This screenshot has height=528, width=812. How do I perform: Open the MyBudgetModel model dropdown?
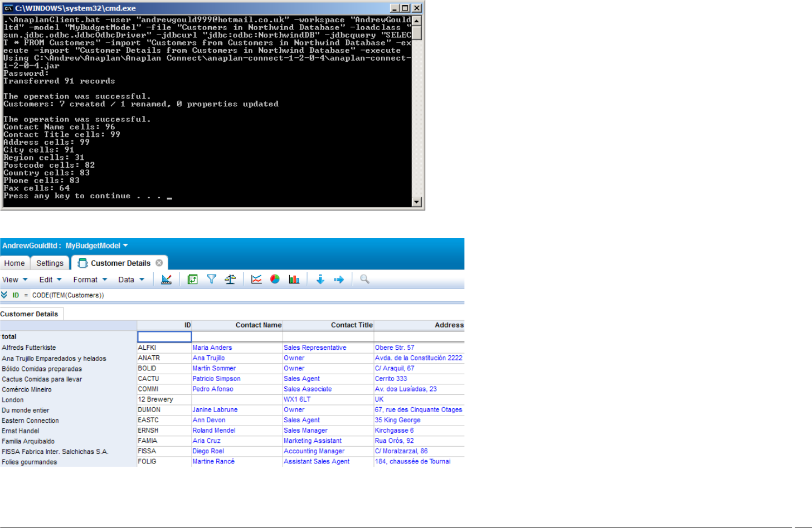pyautogui.click(x=97, y=246)
